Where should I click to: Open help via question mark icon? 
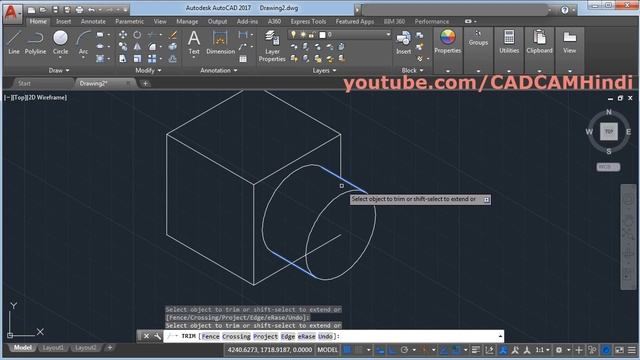pos(565,10)
